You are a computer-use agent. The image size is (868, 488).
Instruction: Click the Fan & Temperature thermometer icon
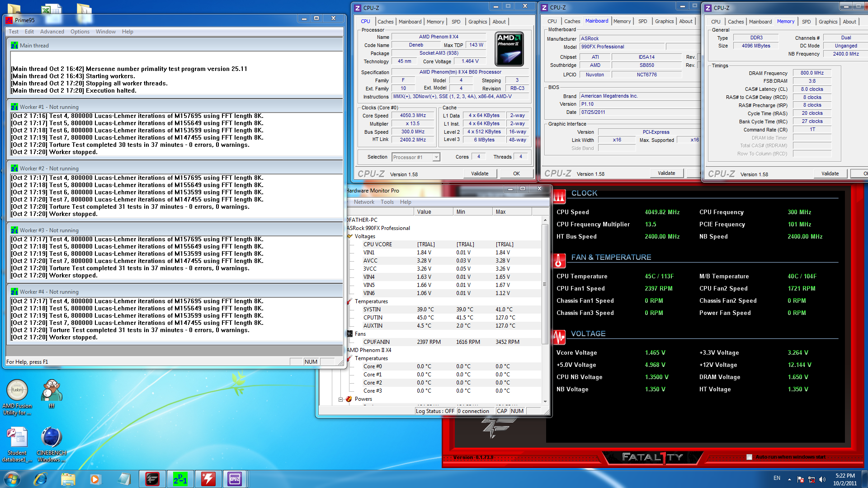click(559, 260)
